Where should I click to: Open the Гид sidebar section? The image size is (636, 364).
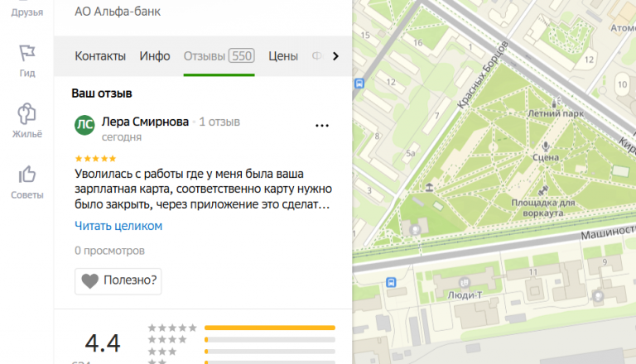click(27, 60)
